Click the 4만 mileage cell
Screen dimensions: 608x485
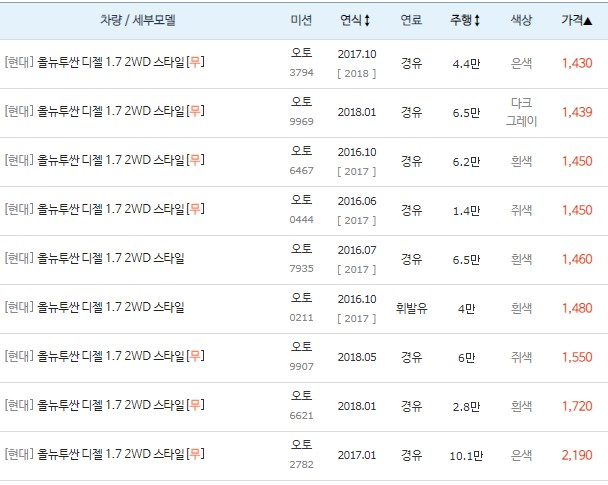[x=466, y=309]
